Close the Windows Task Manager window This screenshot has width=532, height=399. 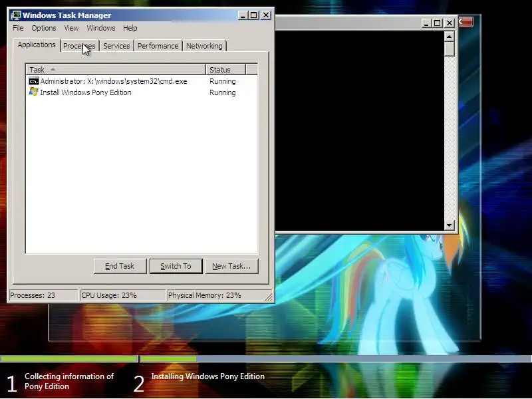pyautogui.click(x=266, y=15)
